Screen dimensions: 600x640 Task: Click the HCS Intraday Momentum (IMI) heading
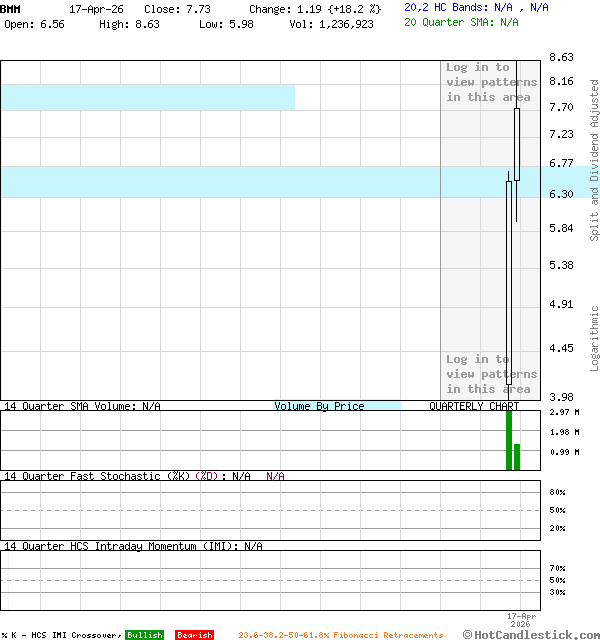[133, 546]
